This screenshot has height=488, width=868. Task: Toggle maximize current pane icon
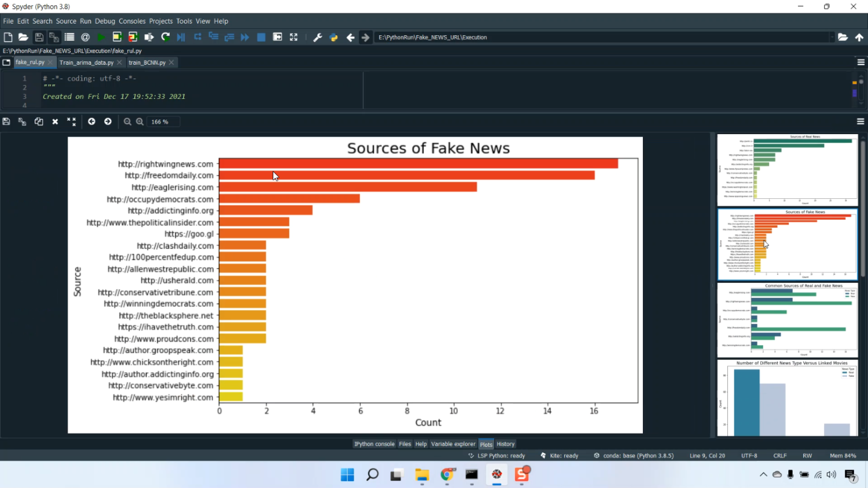coord(277,36)
